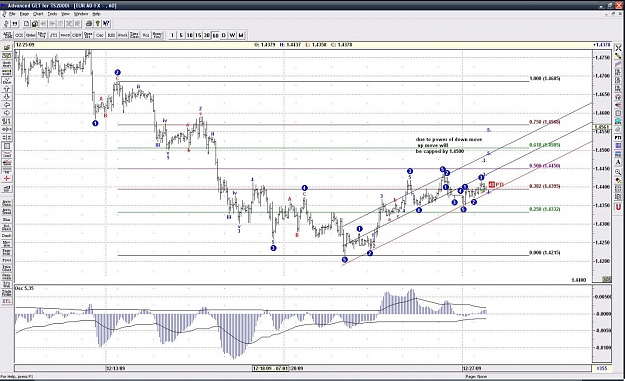This screenshot has height=381, width=625.
Task: Select the text A annotation tool
Action: pos(618,162)
